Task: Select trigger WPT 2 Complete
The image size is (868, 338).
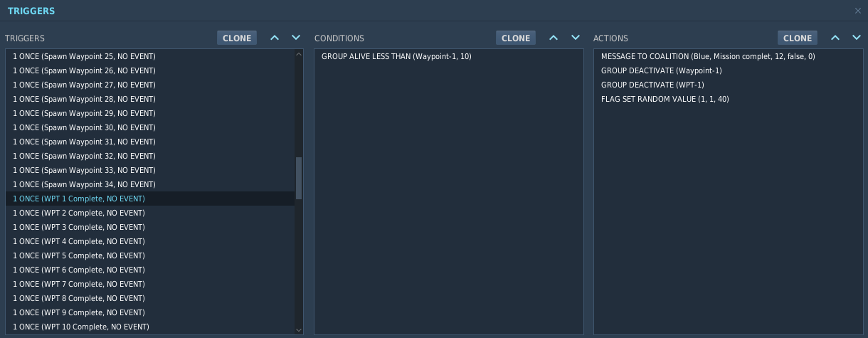Action: (x=150, y=213)
